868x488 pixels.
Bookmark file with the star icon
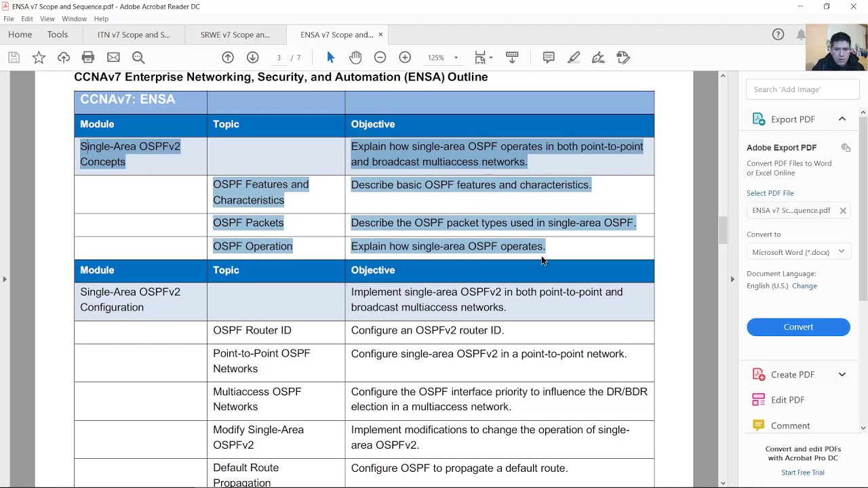click(x=39, y=58)
